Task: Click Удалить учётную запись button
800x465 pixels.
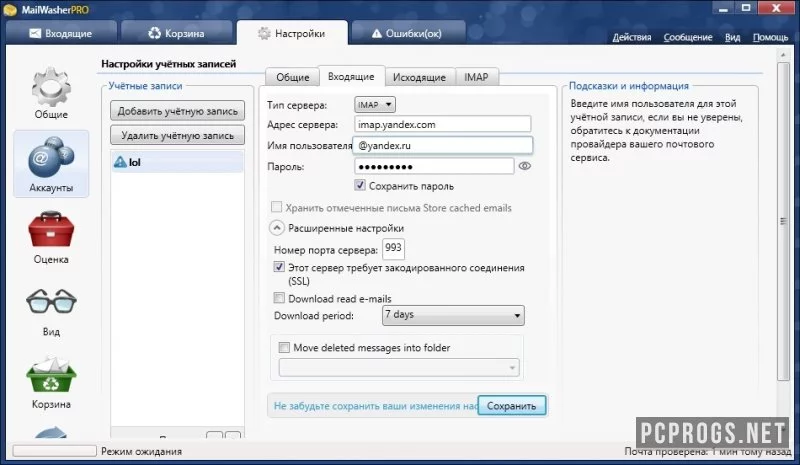Action: pyautogui.click(x=178, y=135)
